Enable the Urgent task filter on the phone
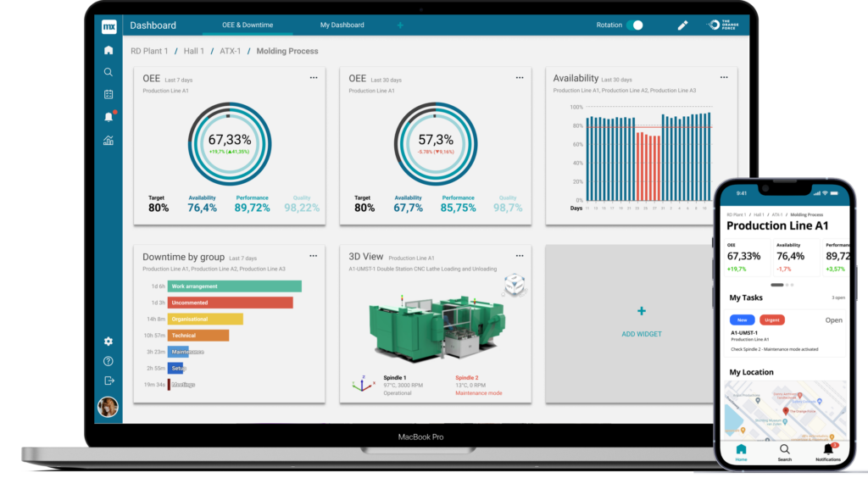Screen dimensions: 868x489 click(772, 320)
